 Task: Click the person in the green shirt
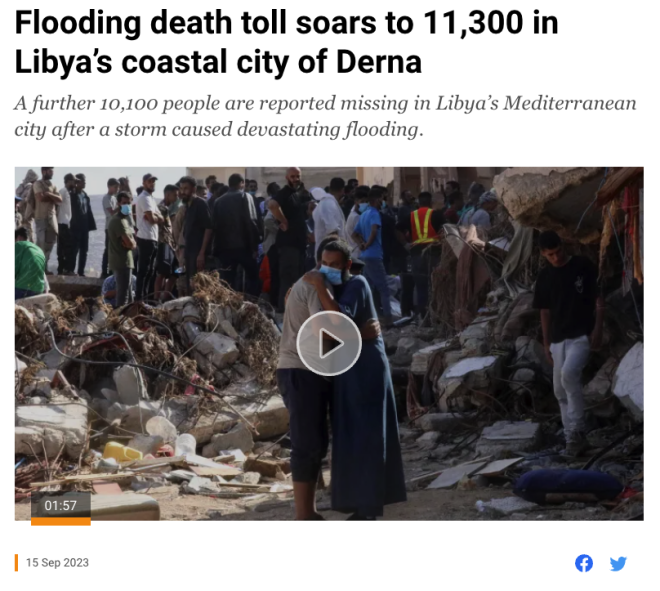tap(29, 263)
